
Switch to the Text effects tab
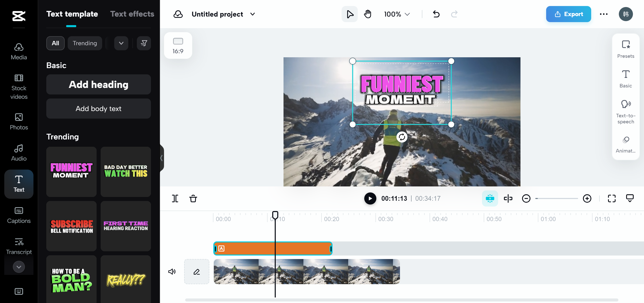132,14
